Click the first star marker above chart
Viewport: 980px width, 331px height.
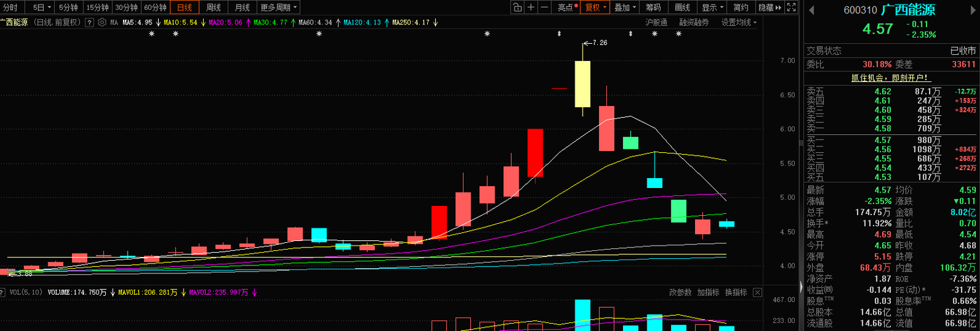(x=151, y=33)
